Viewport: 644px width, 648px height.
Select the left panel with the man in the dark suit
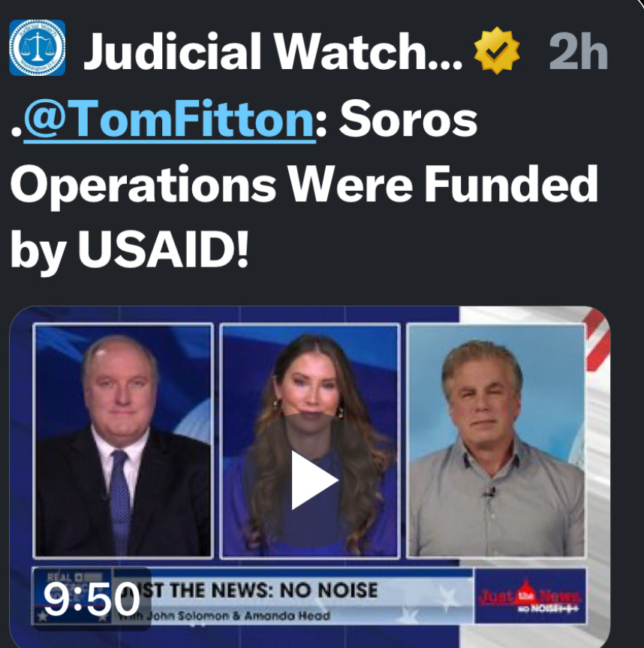123,441
